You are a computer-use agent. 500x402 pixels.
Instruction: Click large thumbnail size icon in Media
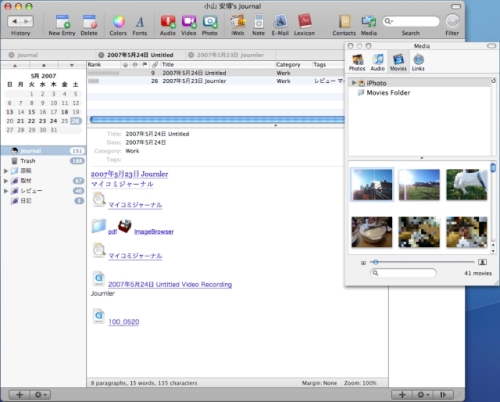click(482, 262)
